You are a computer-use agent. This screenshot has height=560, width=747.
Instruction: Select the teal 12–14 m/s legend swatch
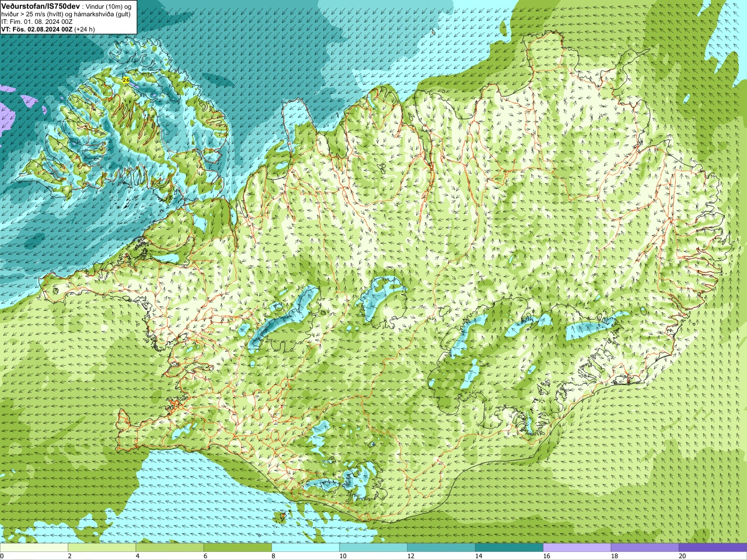tap(441, 548)
